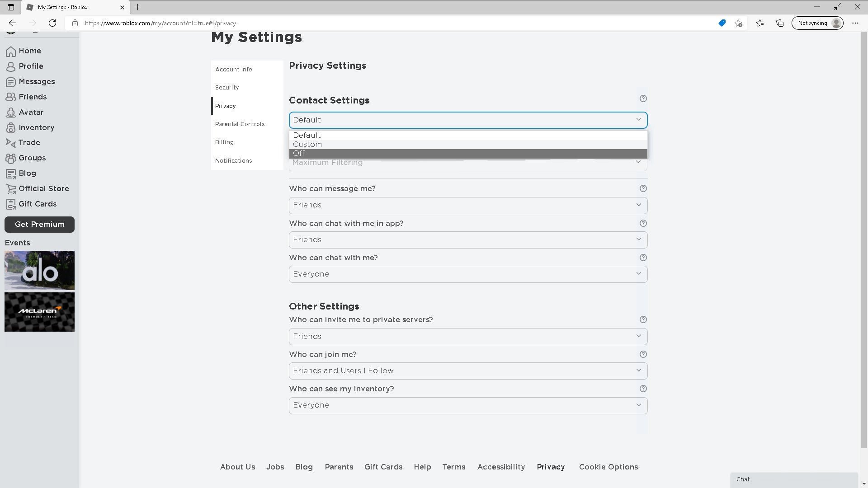
Task: Open the alo event thumbnail
Action: pyautogui.click(x=39, y=271)
